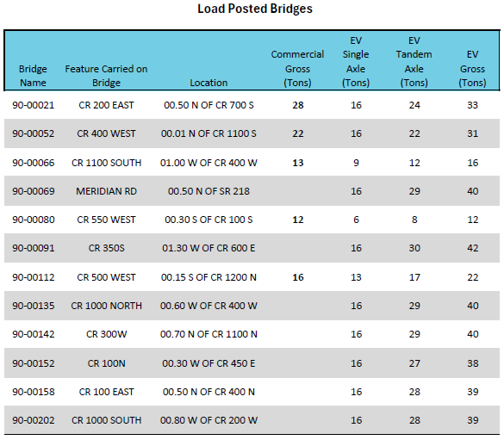Select bridge name 90-00021
This screenshot has height=440, width=504.
34,105
